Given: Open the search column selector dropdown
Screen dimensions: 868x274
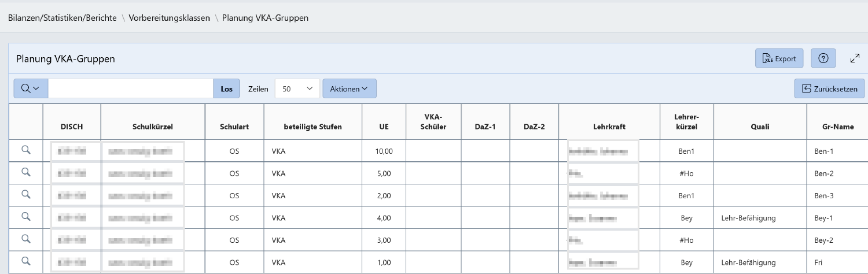Looking at the screenshot, I should 31,88.
